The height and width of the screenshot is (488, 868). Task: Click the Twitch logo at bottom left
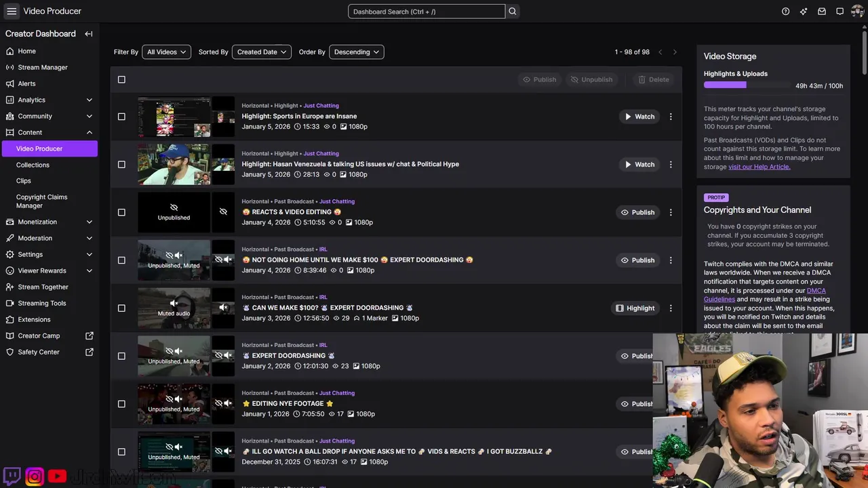pos(12,476)
